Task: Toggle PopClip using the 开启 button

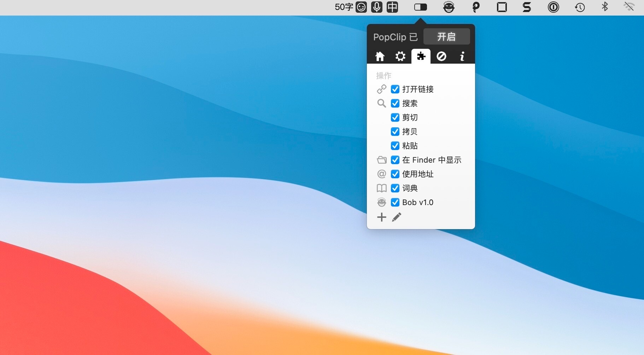Action: pyautogui.click(x=446, y=37)
